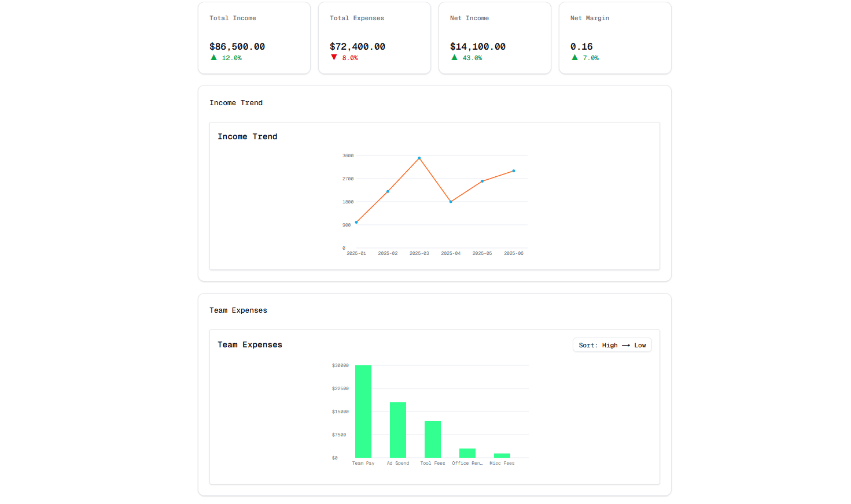Select the Misc Fees bar
The height and width of the screenshot is (504, 851).
pos(502,455)
